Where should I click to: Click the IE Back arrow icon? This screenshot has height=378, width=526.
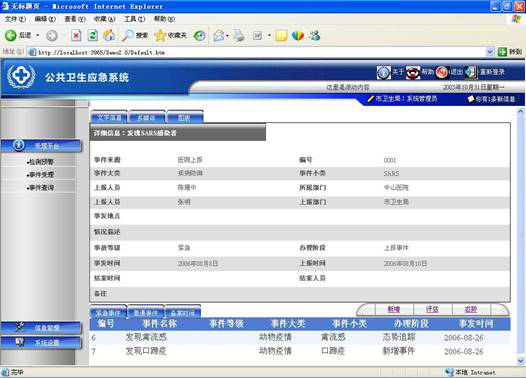click(x=10, y=35)
